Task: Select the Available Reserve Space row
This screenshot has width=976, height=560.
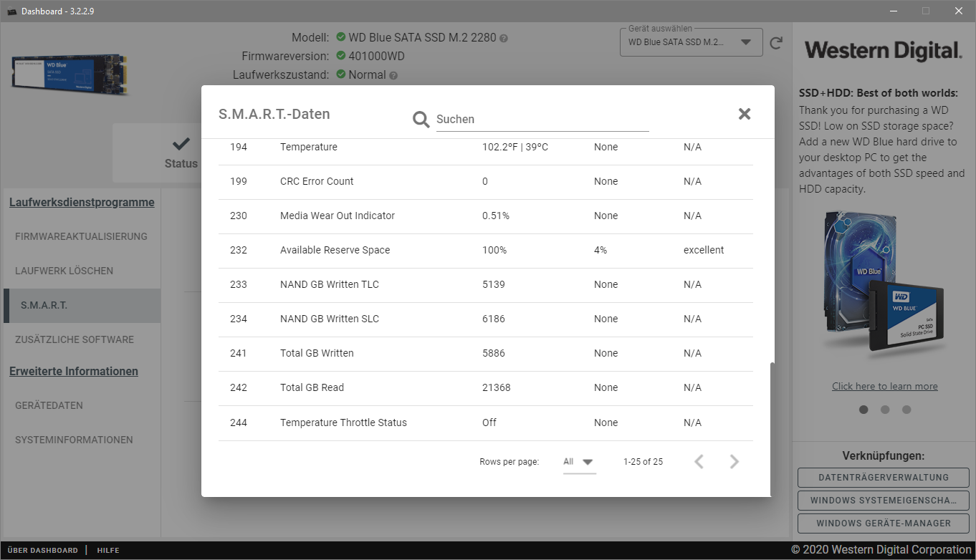Action: pos(486,250)
